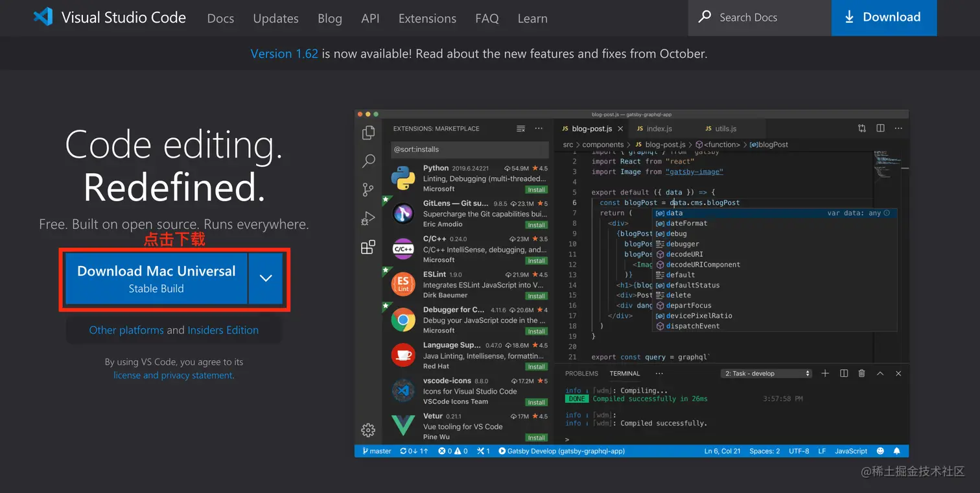Select the Search magnifier in the activity bar
Image resolution: width=980 pixels, height=493 pixels.
(x=368, y=161)
